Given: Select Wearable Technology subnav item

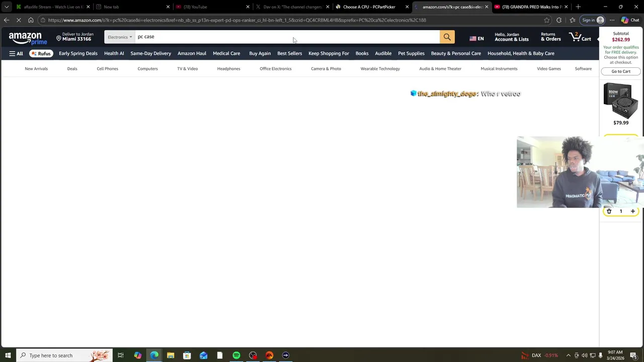Looking at the screenshot, I should (x=380, y=69).
